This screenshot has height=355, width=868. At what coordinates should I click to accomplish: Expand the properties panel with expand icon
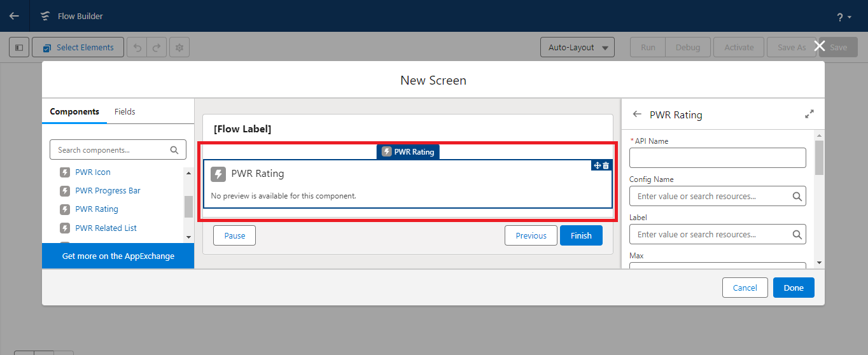(809, 115)
